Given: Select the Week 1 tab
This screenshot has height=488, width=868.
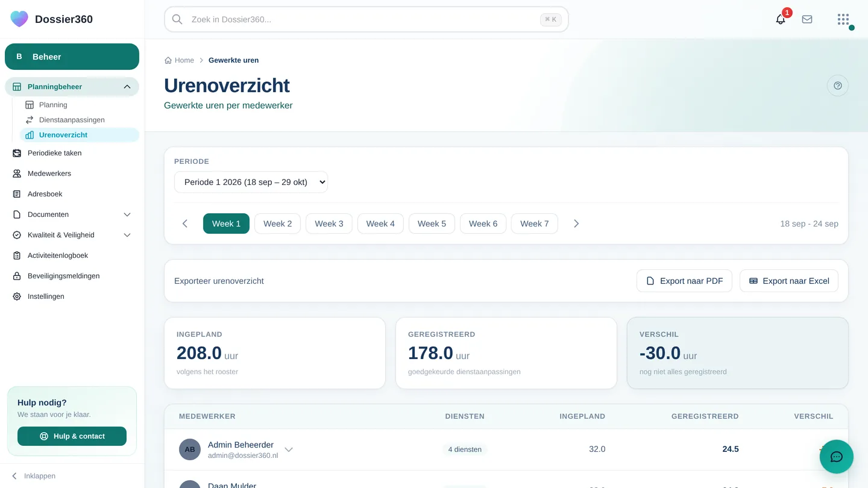Looking at the screenshot, I should coord(226,224).
